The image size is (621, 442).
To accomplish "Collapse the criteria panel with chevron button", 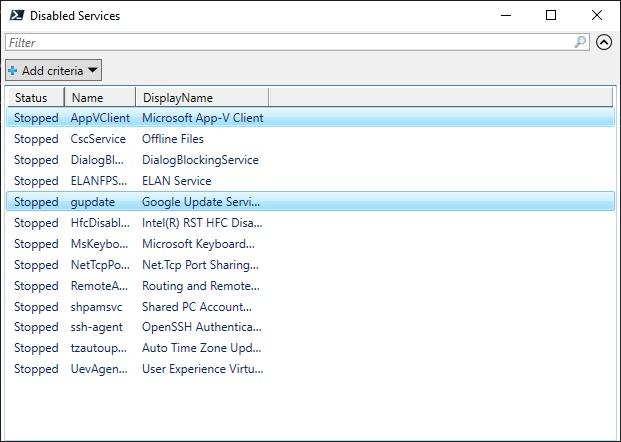I will click(x=603, y=42).
